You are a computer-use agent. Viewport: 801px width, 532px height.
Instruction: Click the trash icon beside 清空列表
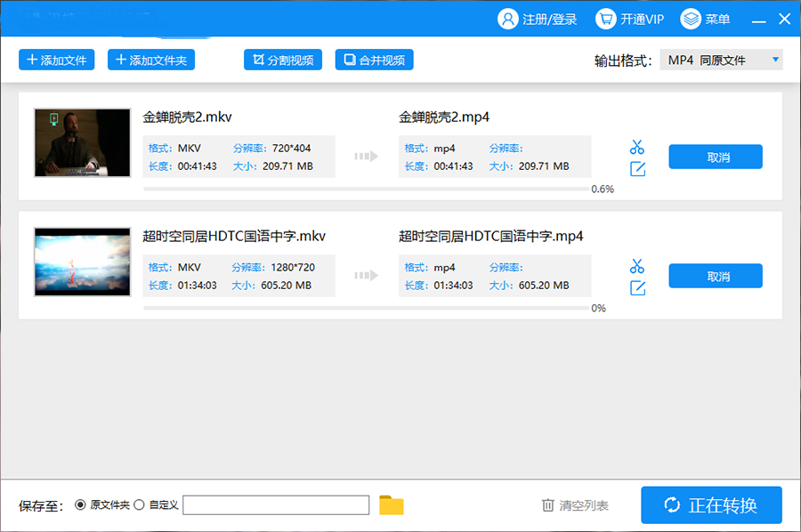(x=547, y=505)
